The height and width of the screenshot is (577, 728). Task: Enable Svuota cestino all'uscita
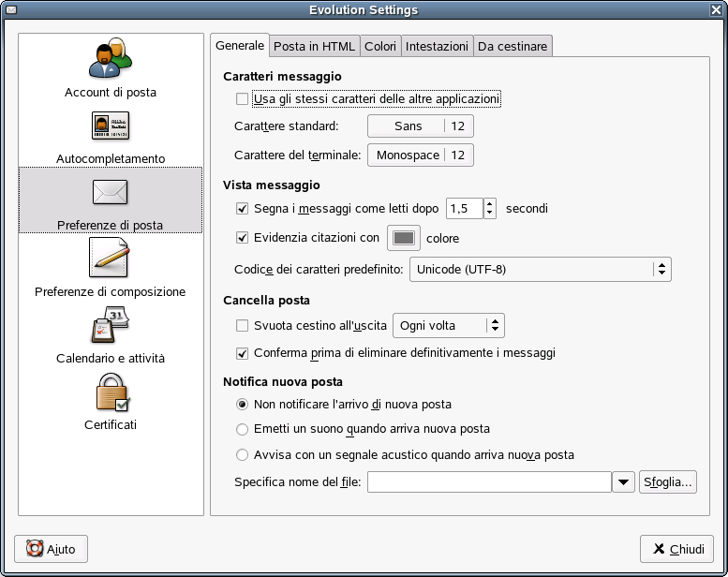(x=242, y=325)
